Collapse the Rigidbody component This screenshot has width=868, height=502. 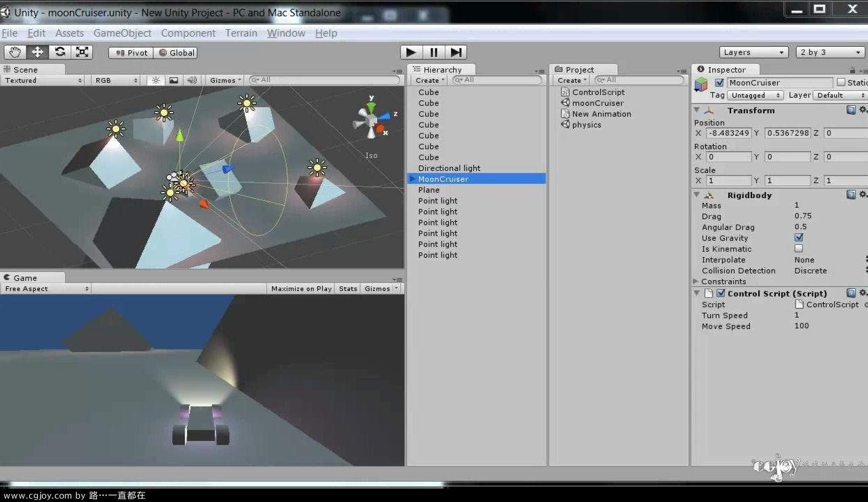[x=696, y=195]
